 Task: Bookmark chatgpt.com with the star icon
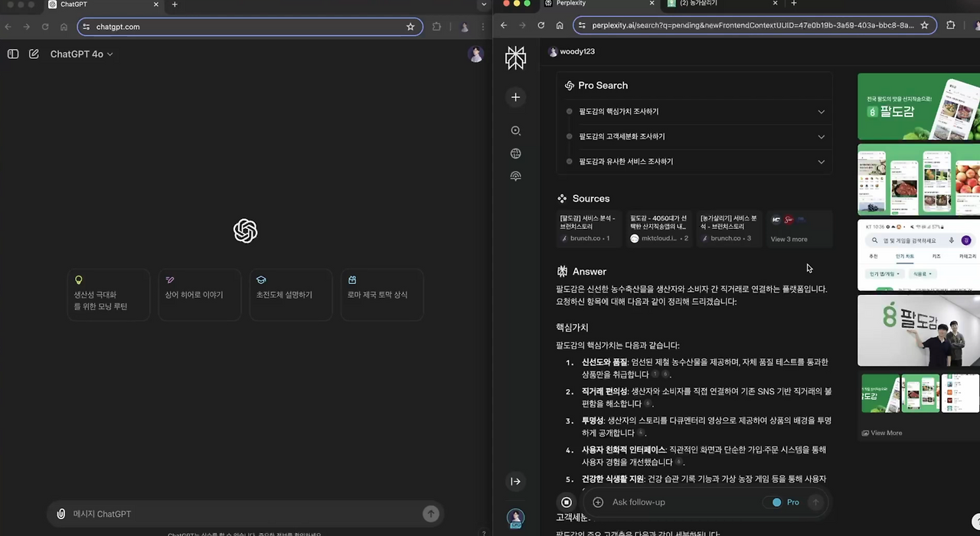tap(410, 27)
